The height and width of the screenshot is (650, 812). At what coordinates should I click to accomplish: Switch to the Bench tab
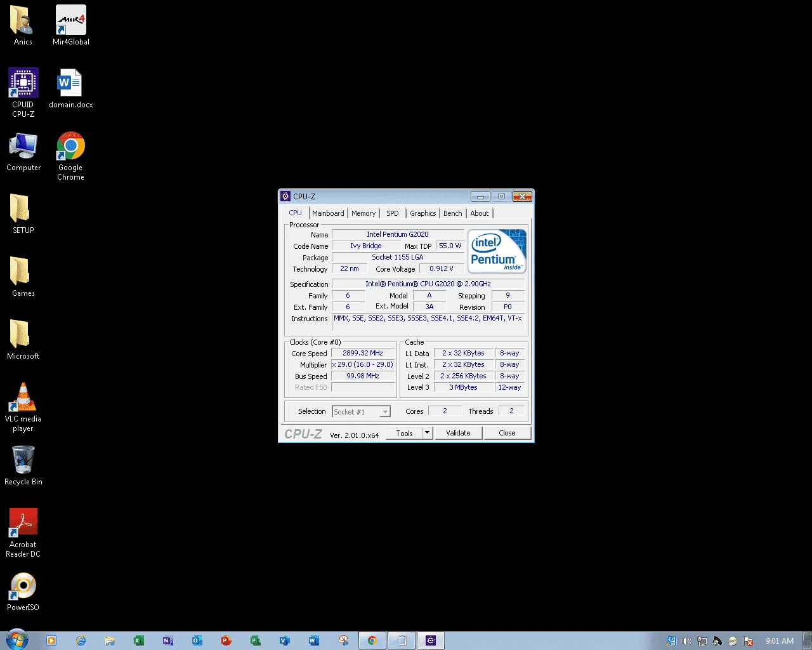pos(453,213)
